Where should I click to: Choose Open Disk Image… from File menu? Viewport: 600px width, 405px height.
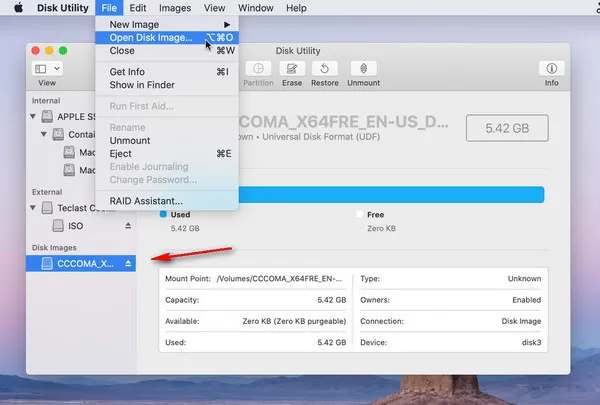[167, 38]
